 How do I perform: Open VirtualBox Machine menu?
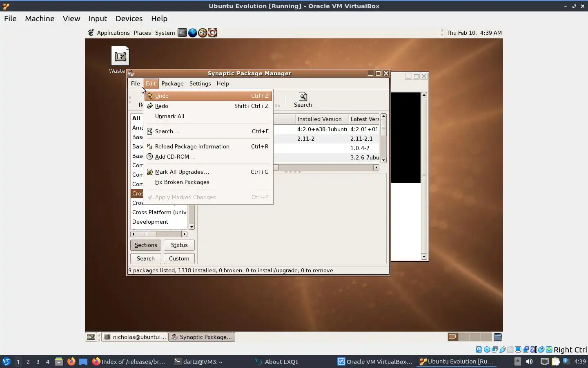pyautogui.click(x=40, y=18)
